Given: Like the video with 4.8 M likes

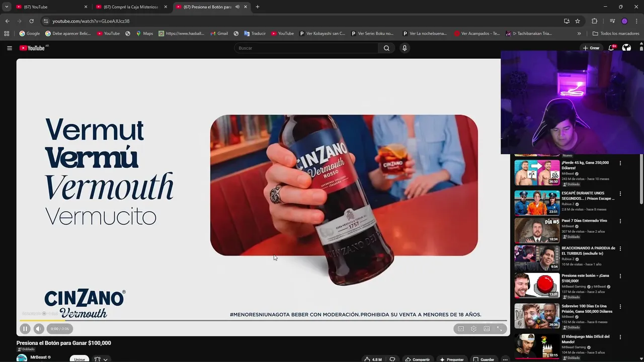Looking at the screenshot, I should click(x=373, y=359).
